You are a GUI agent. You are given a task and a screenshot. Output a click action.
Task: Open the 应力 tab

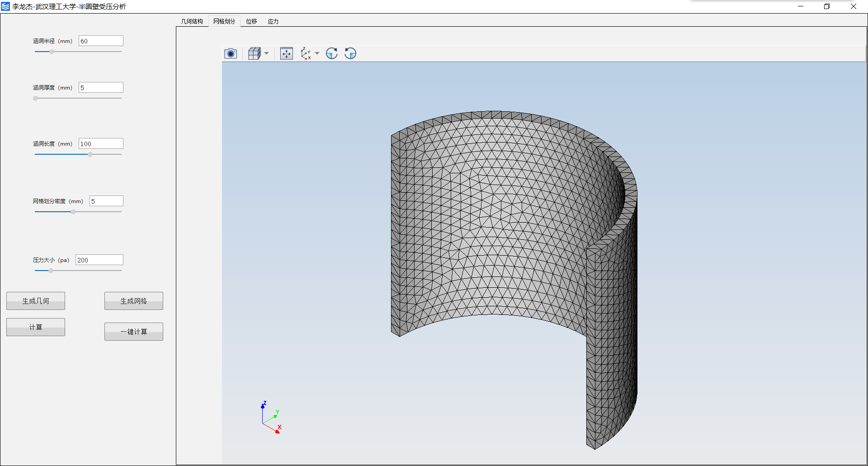point(274,21)
